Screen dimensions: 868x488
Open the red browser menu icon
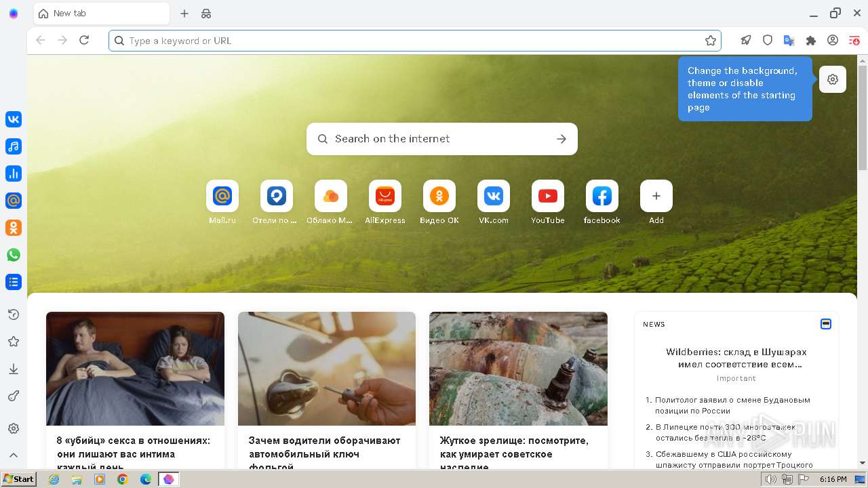pos(854,41)
